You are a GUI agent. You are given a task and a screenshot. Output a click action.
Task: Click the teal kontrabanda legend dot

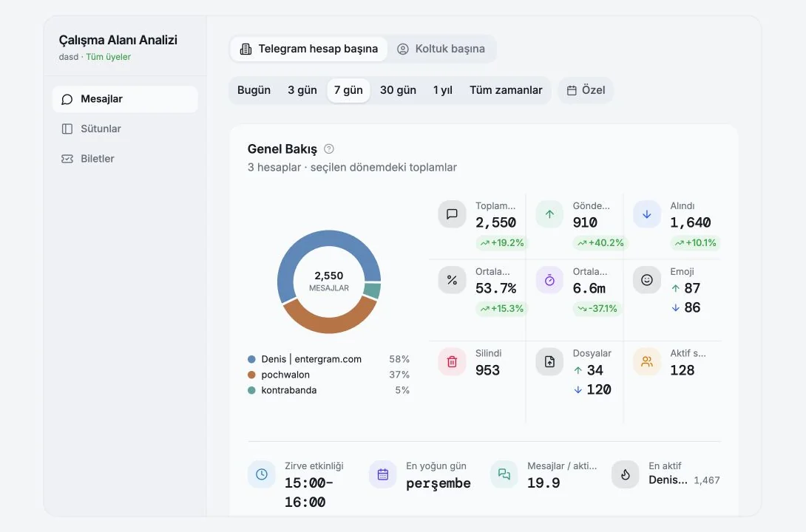[x=251, y=390]
